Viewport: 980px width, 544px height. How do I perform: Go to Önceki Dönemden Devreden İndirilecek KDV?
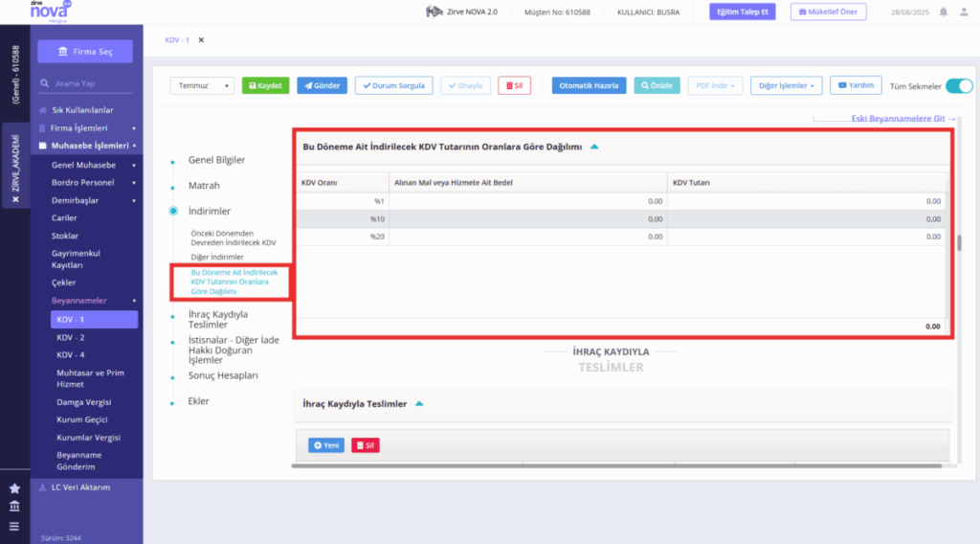(x=234, y=238)
